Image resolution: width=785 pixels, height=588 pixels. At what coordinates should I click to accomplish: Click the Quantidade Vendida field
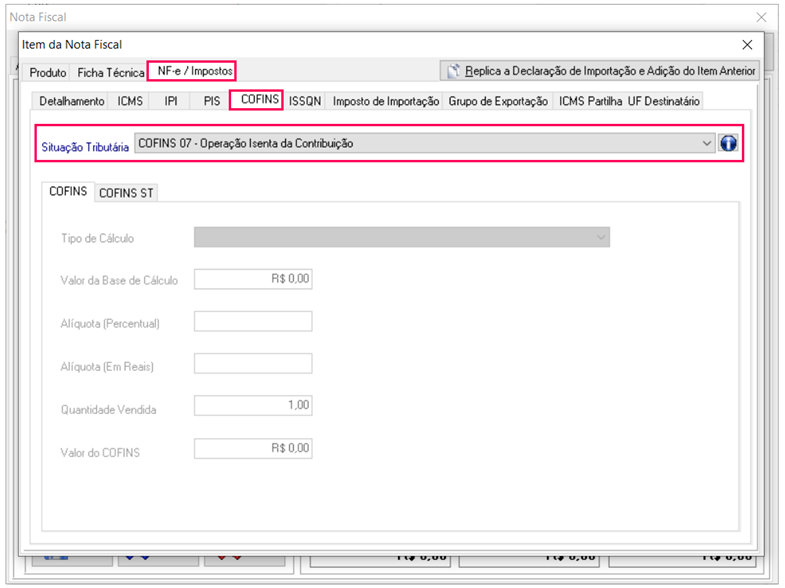(x=253, y=405)
